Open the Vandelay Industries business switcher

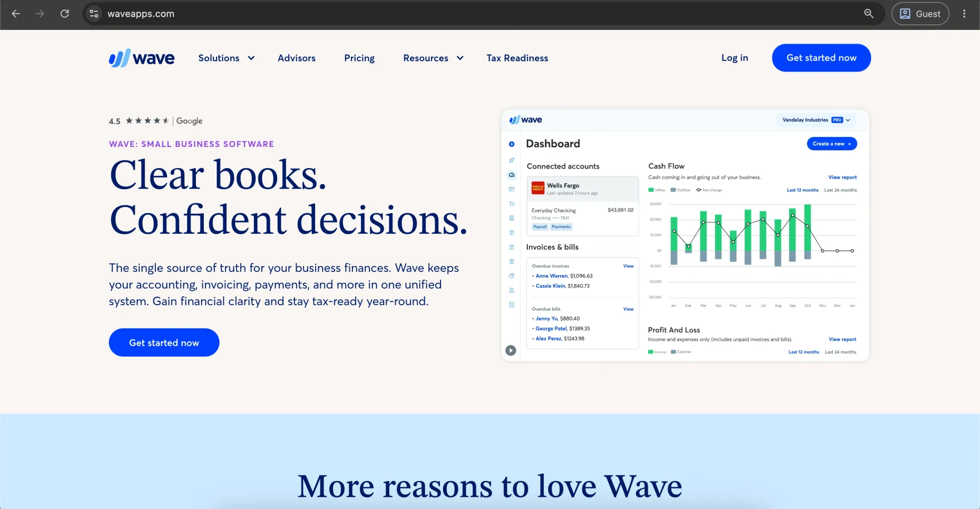point(816,120)
